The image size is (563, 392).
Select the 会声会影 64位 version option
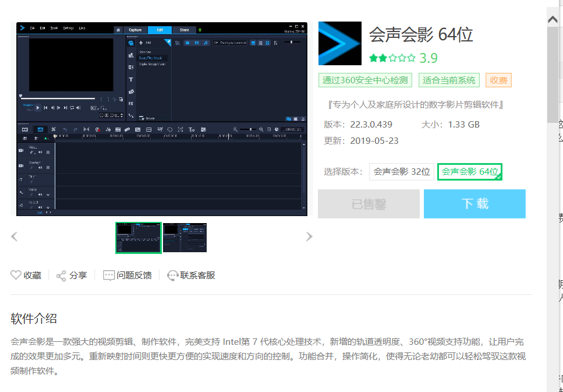coord(470,172)
